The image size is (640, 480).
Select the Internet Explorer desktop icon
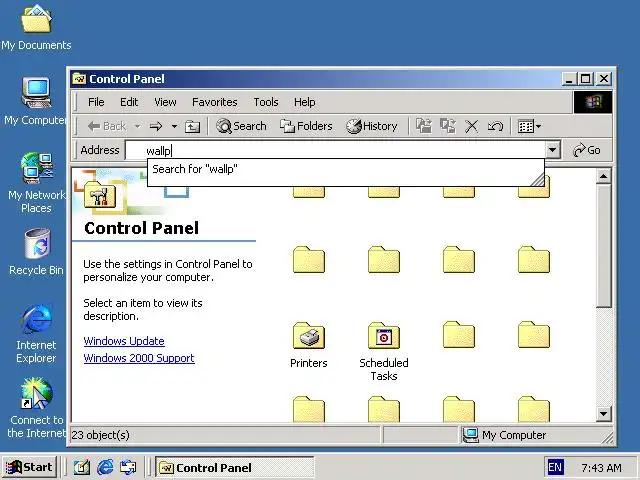pos(36,333)
